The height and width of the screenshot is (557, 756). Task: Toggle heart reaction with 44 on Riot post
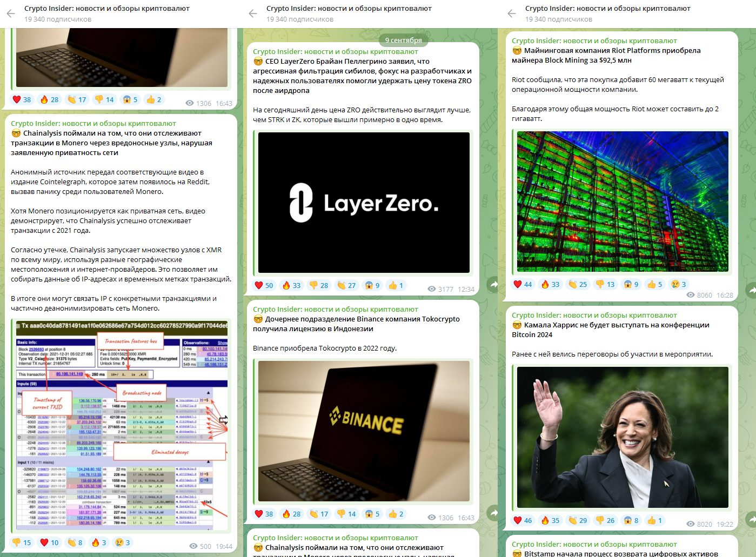523,284
